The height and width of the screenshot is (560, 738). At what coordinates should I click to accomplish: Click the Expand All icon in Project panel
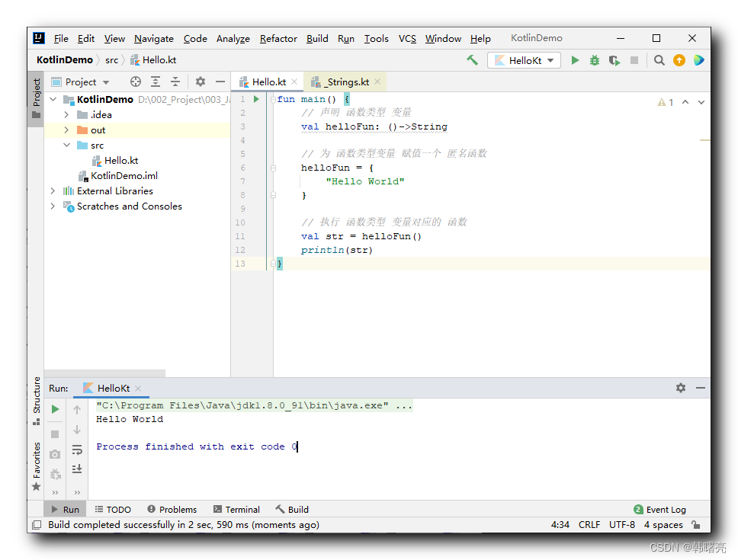click(156, 82)
